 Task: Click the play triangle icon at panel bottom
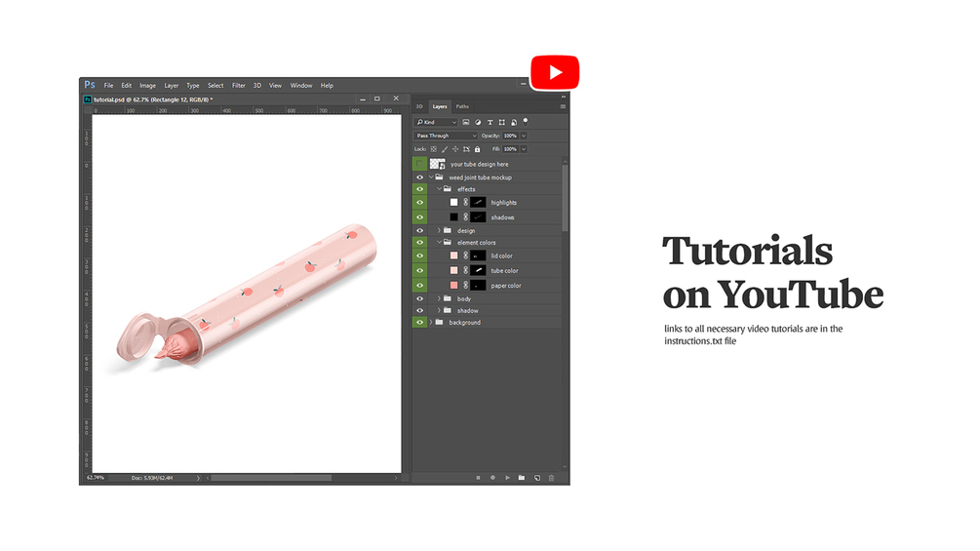click(507, 478)
